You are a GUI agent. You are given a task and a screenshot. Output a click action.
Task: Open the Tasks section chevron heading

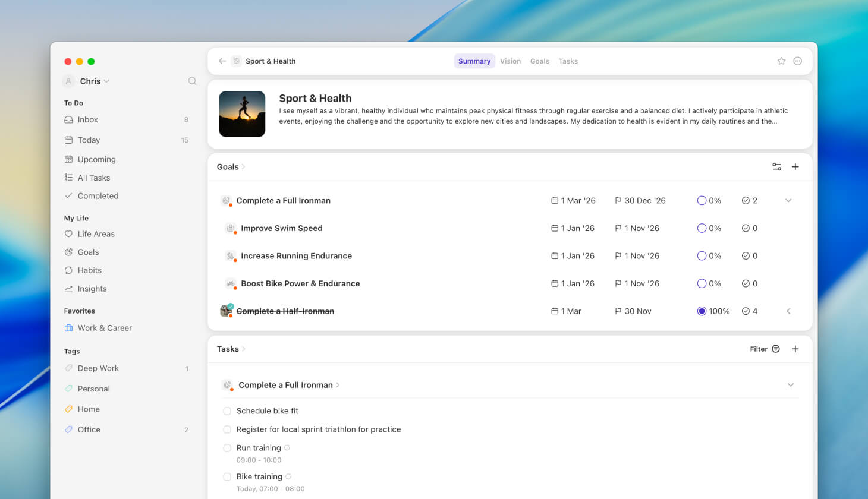(x=231, y=349)
